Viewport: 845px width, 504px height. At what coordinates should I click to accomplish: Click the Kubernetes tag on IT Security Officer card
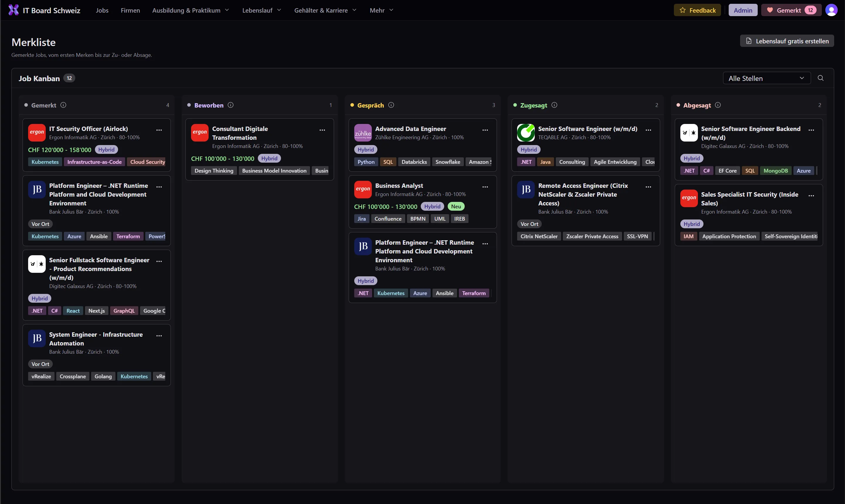[x=45, y=162]
